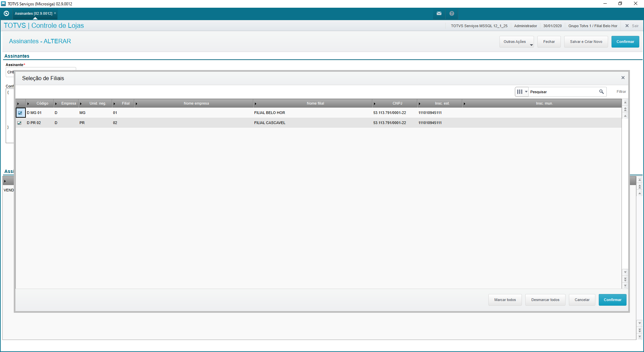Open the dropdown arrow beside the column configuration icon

point(526,92)
